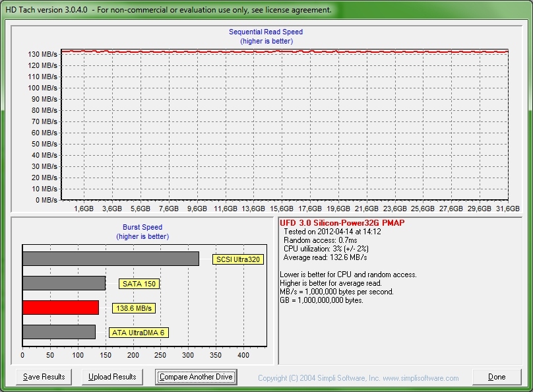Click drive name UFD 3.0 Silicon-Power32G PMAP
The width and height of the screenshot is (533, 392).
tap(342, 223)
